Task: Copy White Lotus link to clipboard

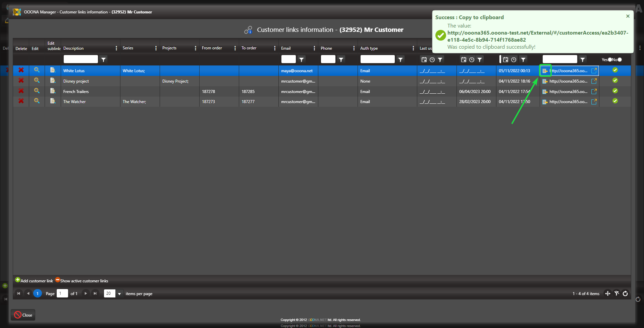Action: point(545,71)
